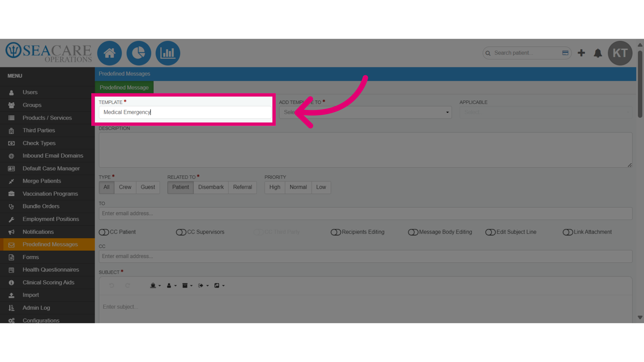Image resolution: width=644 pixels, height=362 pixels.
Task: Expand the ship placeholder dropdown in subject toolbar
Action: point(155,286)
